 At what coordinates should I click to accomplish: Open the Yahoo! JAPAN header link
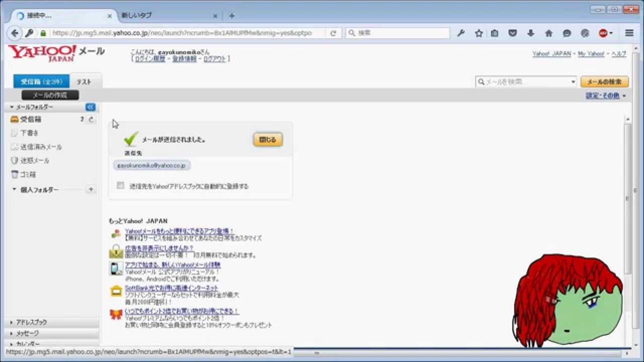tap(551, 54)
